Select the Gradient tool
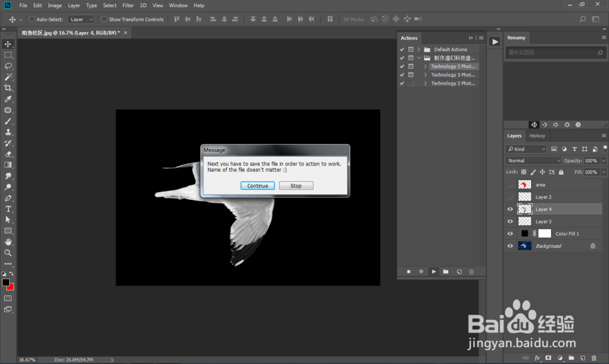609x364 pixels. 8,165
